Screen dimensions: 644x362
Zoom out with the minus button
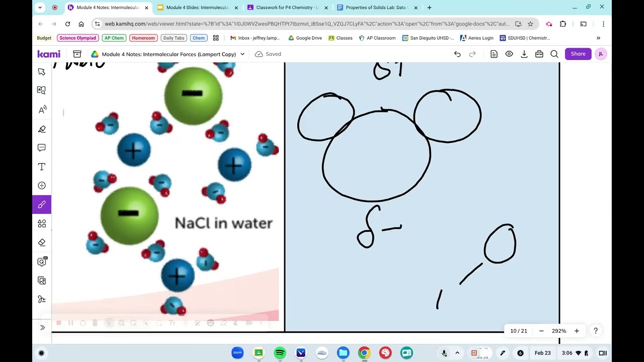541,331
